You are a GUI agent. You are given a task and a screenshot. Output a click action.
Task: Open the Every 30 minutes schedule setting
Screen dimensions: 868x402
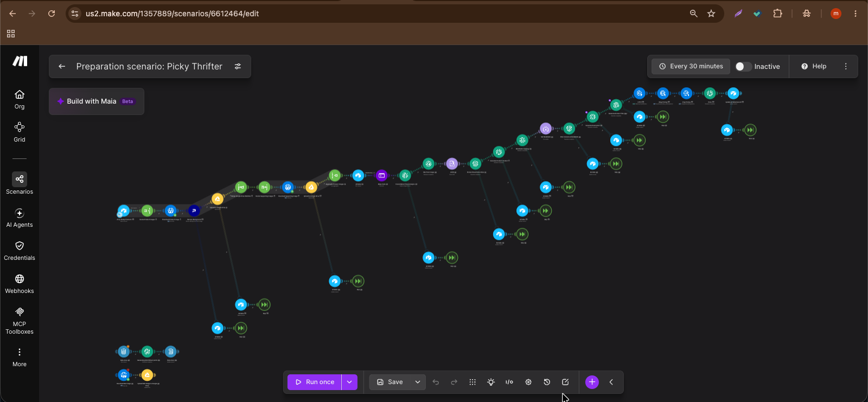691,66
